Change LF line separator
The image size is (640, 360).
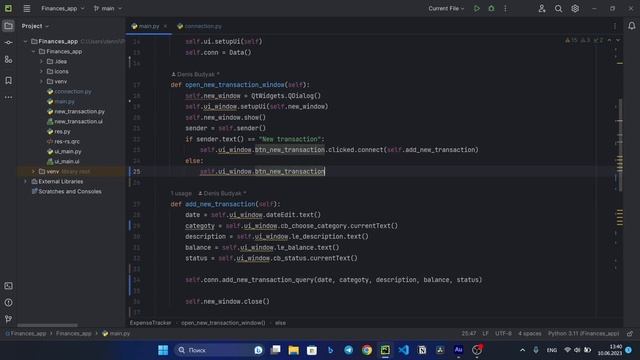pos(485,333)
